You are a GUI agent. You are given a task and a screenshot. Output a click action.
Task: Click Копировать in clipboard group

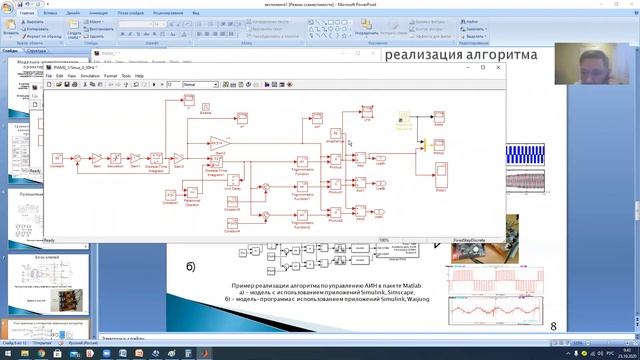pos(35,29)
